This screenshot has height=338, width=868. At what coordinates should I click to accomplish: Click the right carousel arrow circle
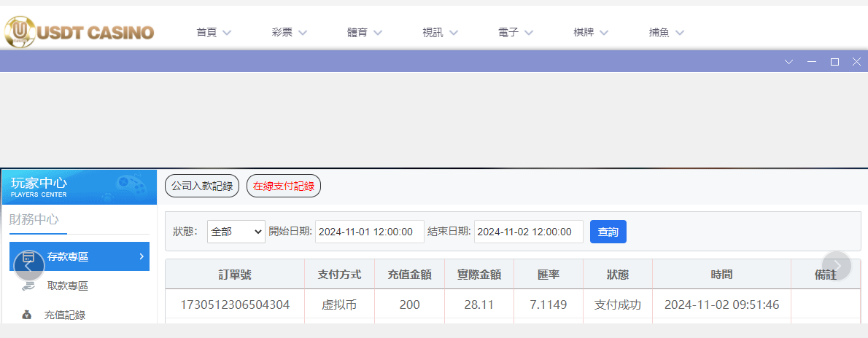click(x=837, y=266)
